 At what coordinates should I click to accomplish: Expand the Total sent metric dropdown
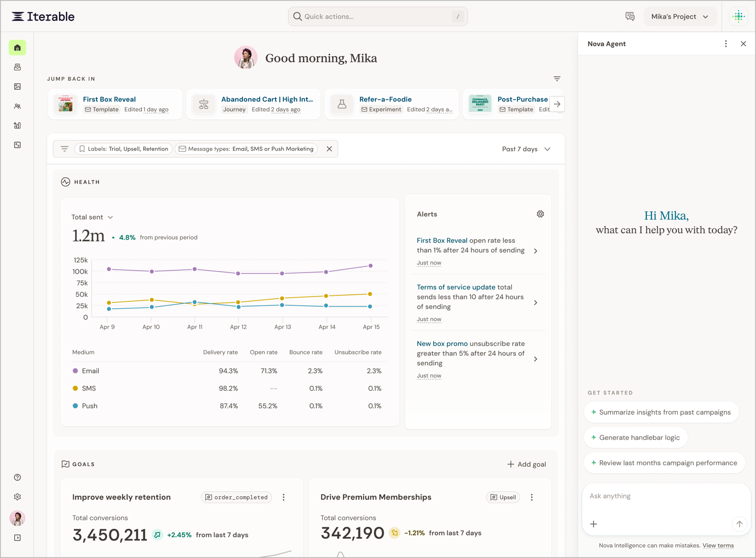pos(92,217)
